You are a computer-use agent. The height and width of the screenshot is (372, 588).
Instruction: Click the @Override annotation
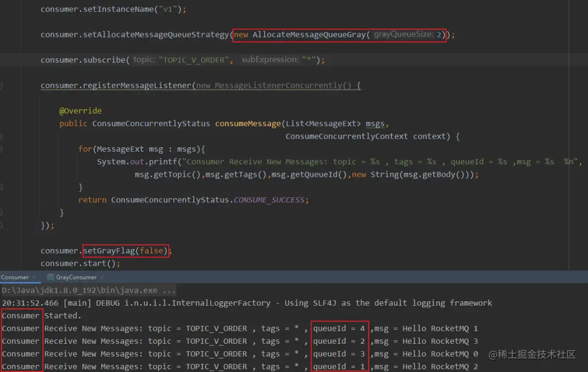(x=80, y=111)
